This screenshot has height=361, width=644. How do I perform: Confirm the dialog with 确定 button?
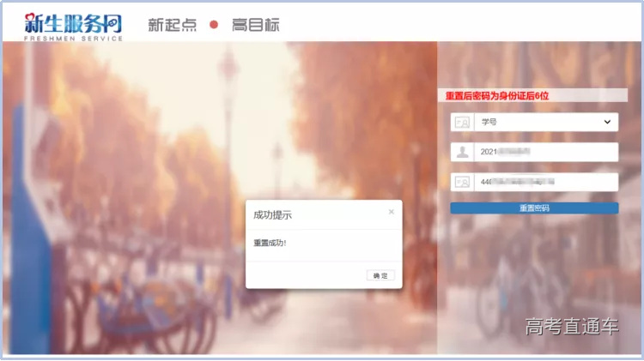(x=380, y=275)
